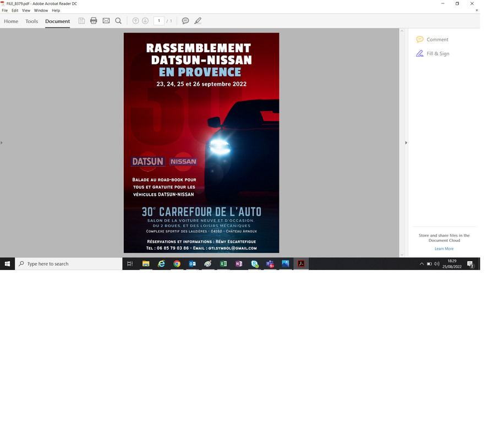Click 'Store and share files' cloud text

(x=444, y=238)
